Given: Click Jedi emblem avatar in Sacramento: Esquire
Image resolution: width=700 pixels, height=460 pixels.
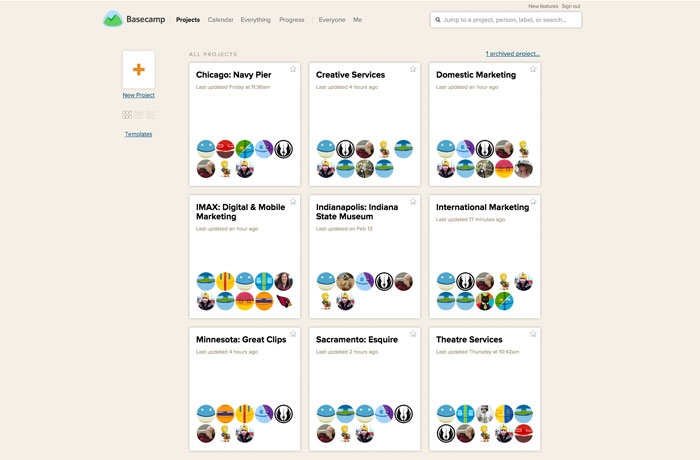Looking at the screenshot, I should pyautogui.click(x=404, y=414).
